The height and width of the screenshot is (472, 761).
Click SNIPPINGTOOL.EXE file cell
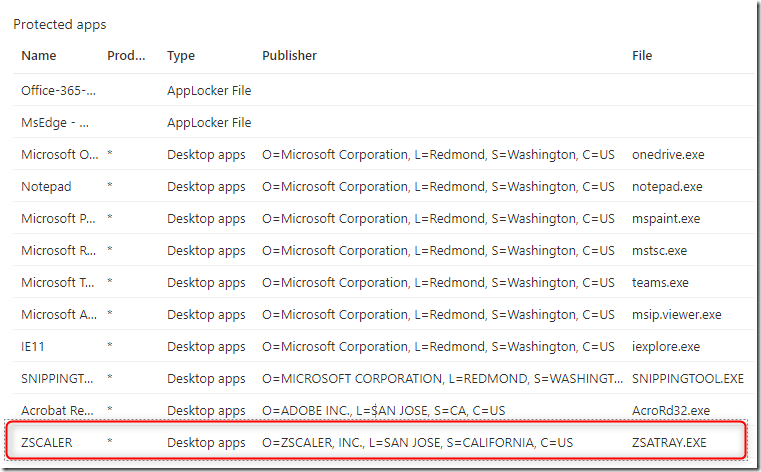pos(688,379)
